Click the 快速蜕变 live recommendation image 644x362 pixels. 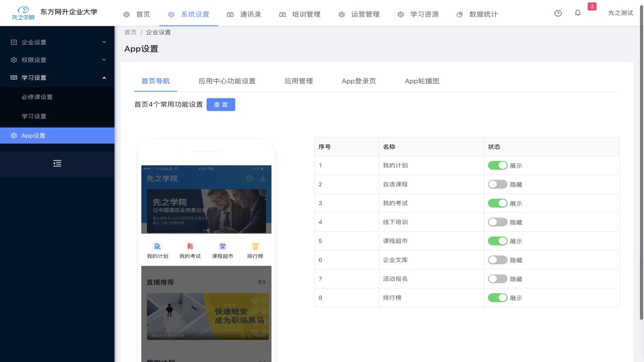208,316
